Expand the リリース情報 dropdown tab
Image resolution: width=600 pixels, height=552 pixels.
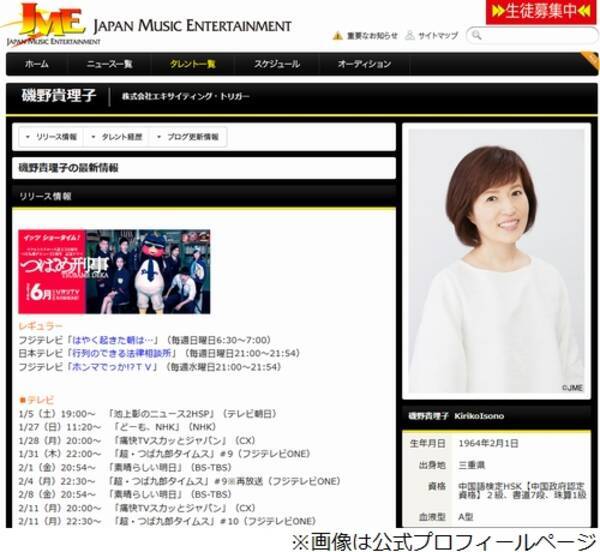point(51,136)
